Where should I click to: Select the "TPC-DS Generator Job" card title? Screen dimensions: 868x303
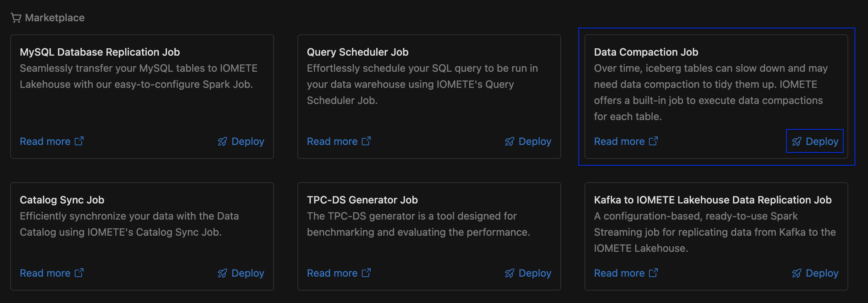tap(362, 200)
